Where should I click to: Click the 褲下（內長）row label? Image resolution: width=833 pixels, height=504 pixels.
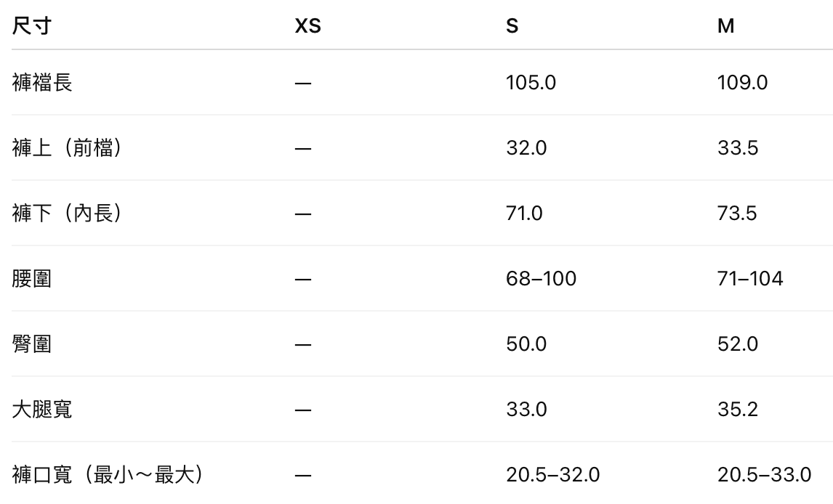pos(67,214)
